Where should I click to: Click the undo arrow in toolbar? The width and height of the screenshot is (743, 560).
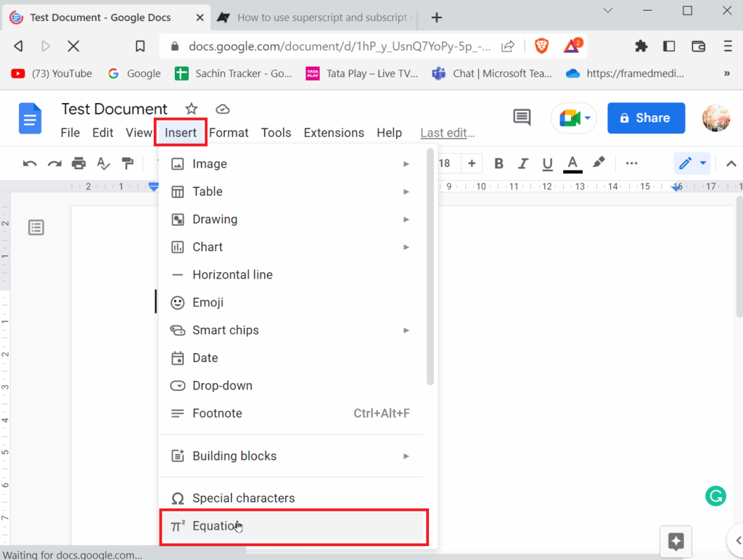tap(30, 163)
